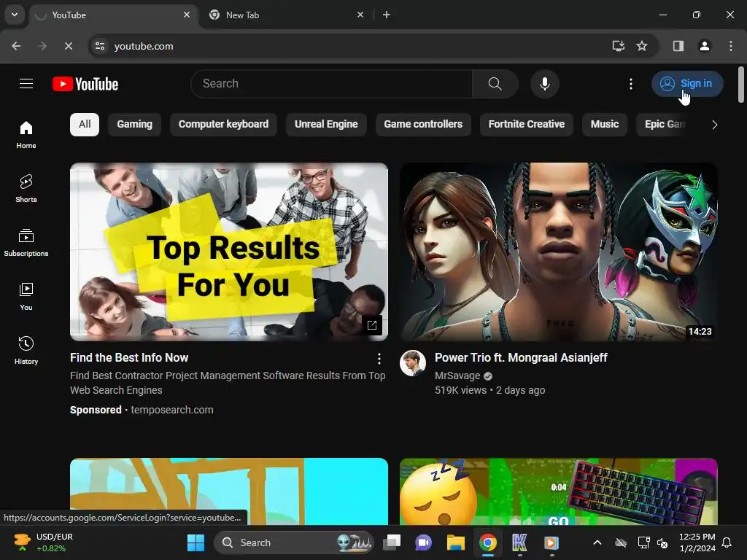Viewport: 747px width, 560px height.
Task: Click the address bar URL youtube.com
Action: pyautogui.click(x=144, y=46)
